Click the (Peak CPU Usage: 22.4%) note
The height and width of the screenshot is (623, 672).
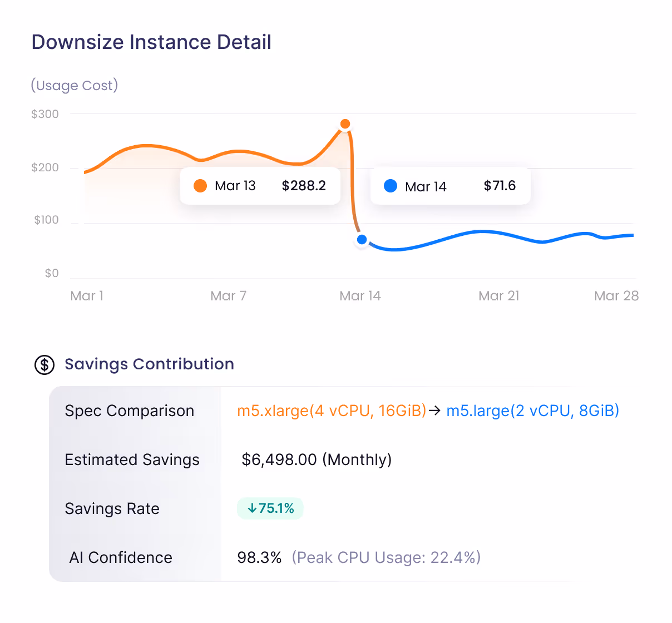pyautogui.click(x=386, y=557)
